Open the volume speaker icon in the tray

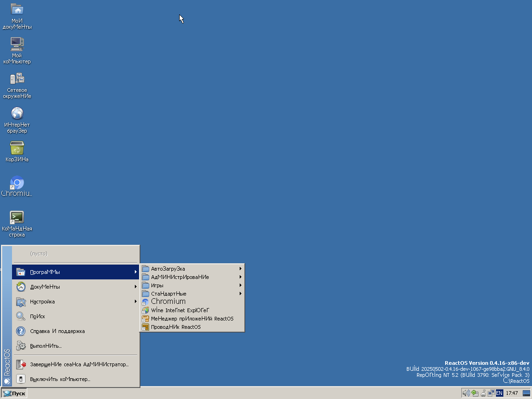(x=466, y=393)
